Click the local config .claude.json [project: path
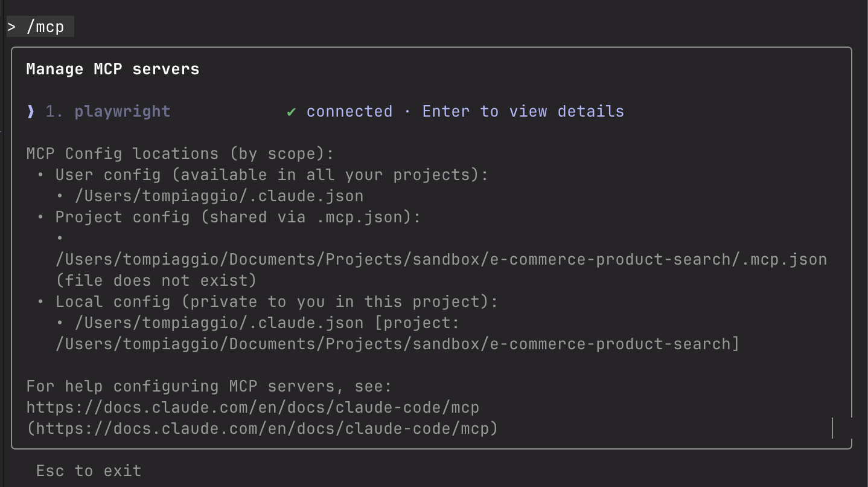Viewport: 868px width, 487px height. [x=267, y=323]
